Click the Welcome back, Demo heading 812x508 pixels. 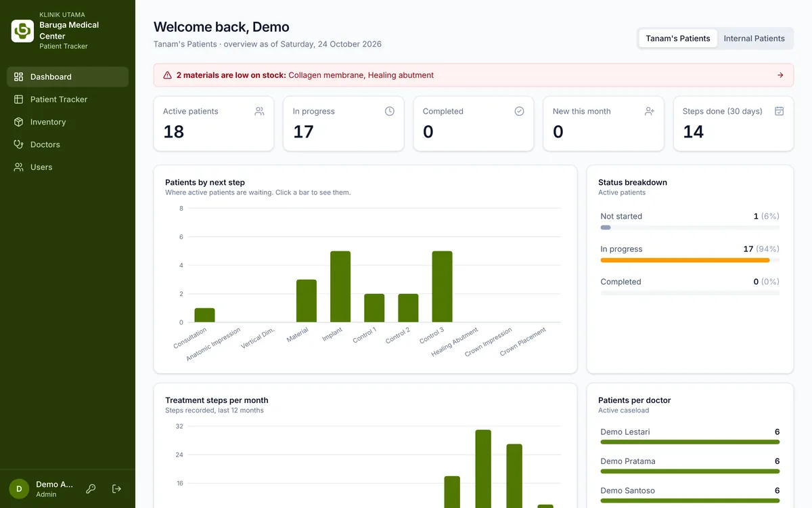[x=221, y=27]
